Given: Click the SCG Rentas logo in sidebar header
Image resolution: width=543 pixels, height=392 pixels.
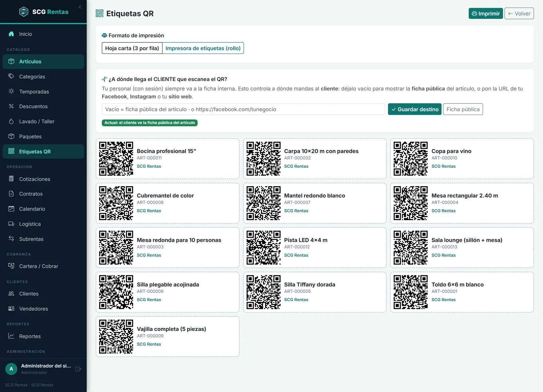Looking at the screenshot, I should (44, 12).
